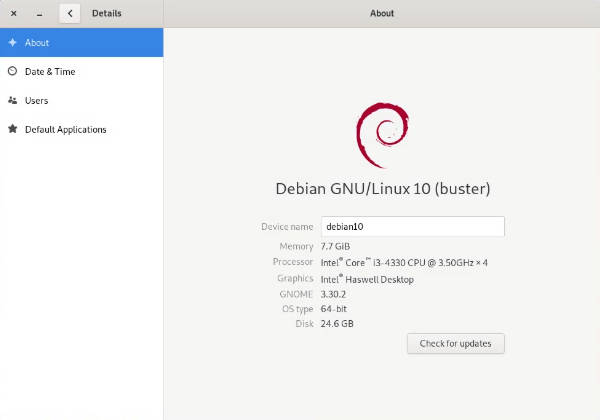Click the OS type label
Screen dimensions: 600x420
pos(298,309)
